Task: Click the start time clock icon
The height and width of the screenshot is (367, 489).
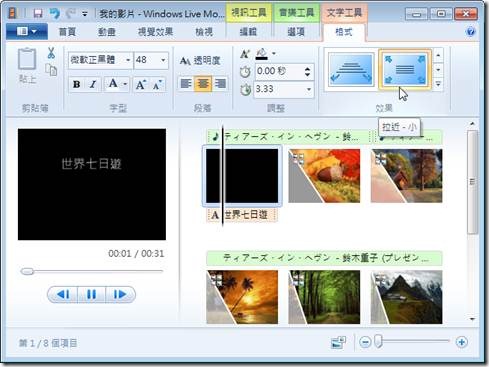Action: [245, 72]
